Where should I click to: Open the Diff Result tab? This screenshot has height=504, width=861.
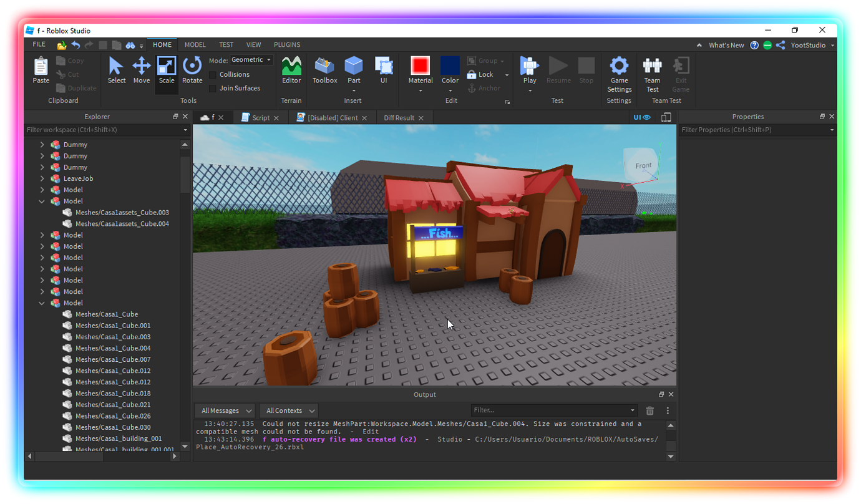pyautogui.click(x=401, y=117)
